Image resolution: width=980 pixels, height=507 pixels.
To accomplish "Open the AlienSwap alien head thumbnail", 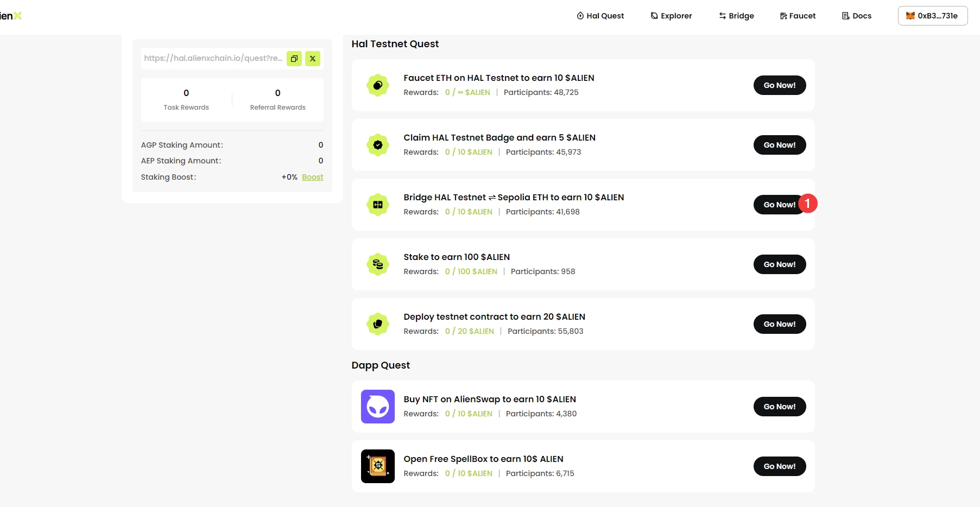I will (378, 407).
